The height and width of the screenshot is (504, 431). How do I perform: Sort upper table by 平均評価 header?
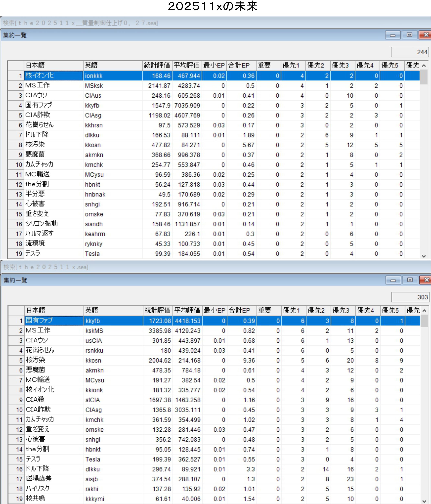pos(187,65)
